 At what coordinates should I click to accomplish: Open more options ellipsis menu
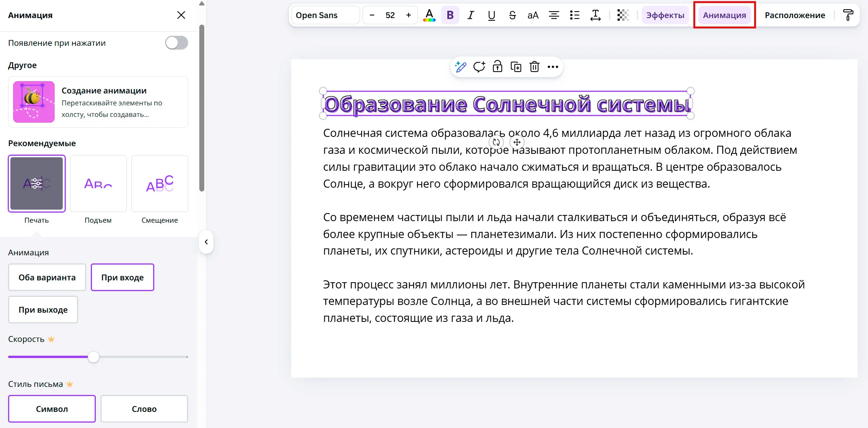[553, 67]
